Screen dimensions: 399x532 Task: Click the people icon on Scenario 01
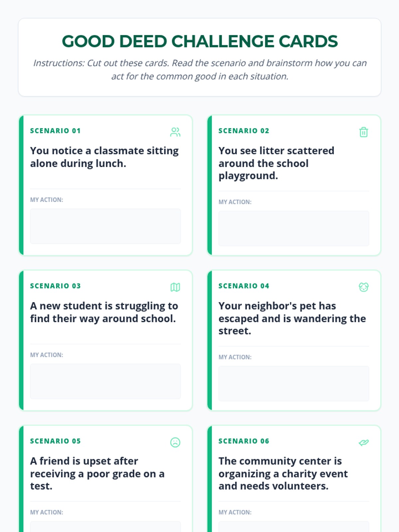coord(175,132)
